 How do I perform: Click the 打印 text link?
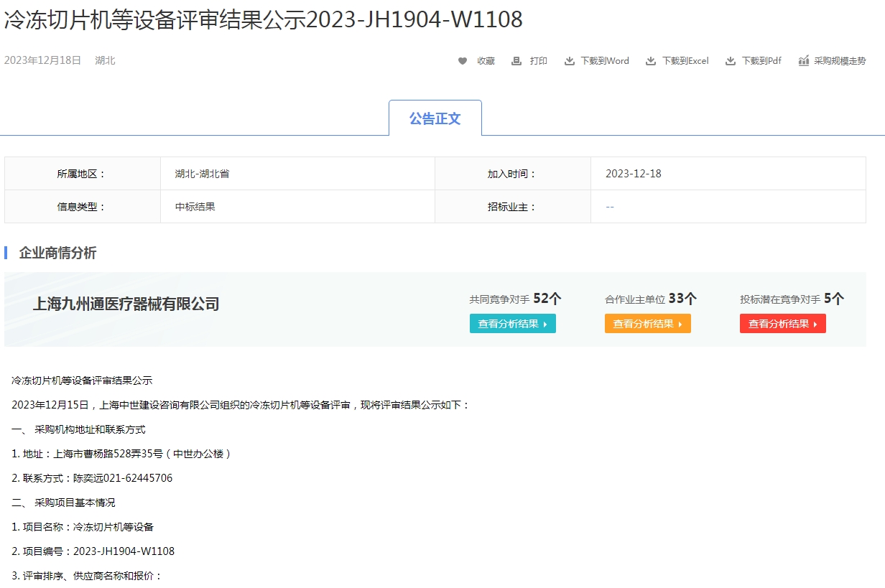pos(539,61)
